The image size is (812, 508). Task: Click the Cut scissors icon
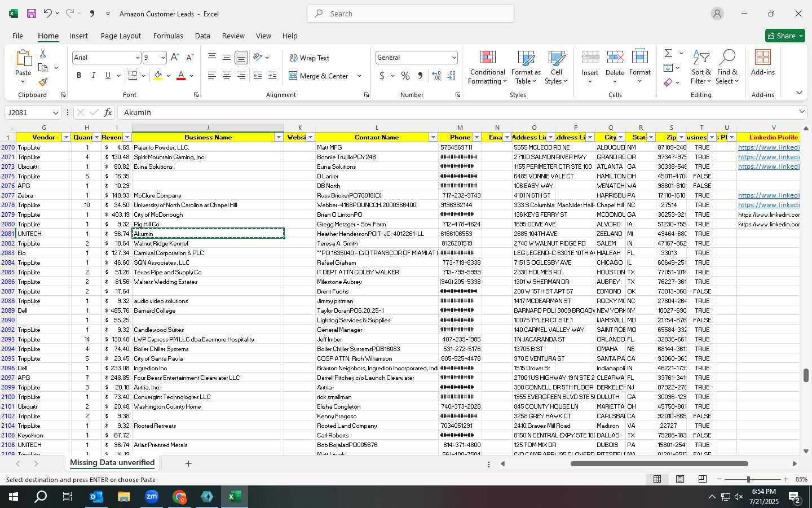(x=43, y=53)
